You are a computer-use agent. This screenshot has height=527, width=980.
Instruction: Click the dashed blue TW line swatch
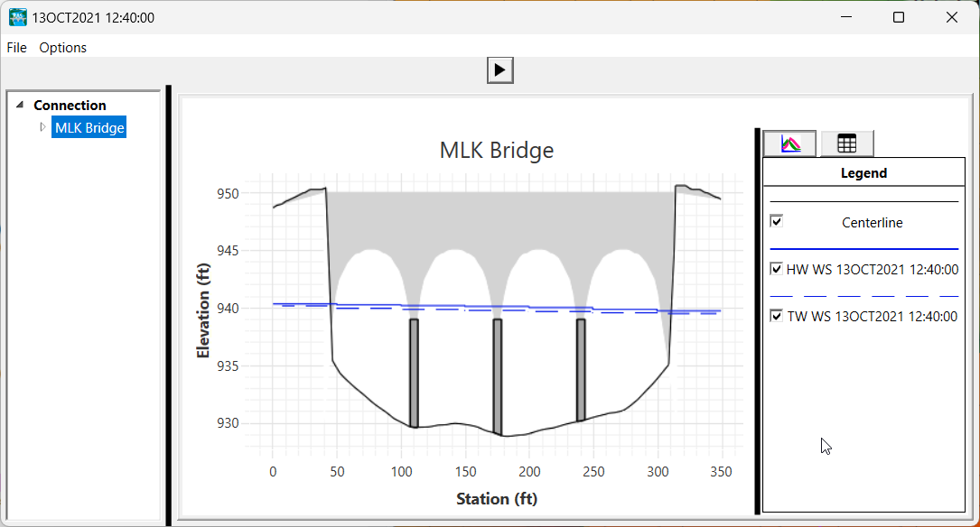863,296
